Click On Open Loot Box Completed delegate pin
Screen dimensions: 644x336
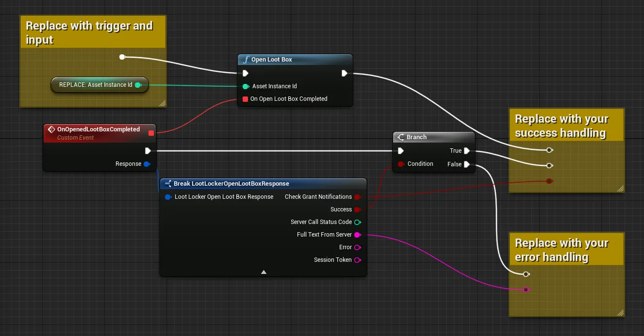[246, 99]
